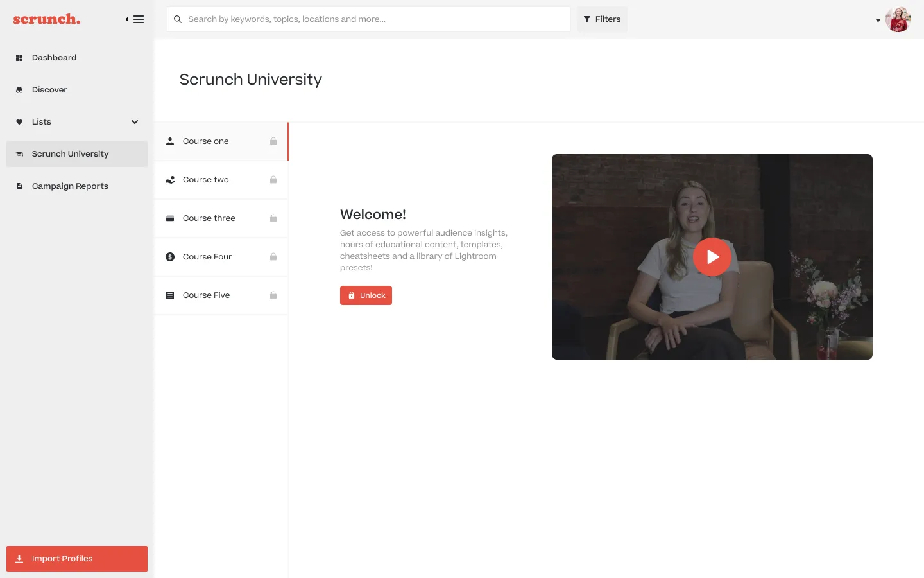Click the hand icon beside Course two
The height and width of the screenshot is (578, 924).
point(170,180)
